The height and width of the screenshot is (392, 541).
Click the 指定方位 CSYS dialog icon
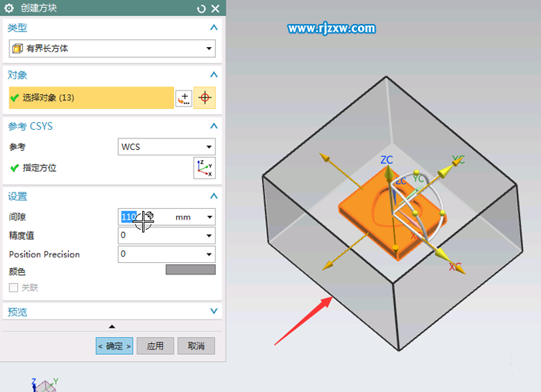[x=205, y=168]
